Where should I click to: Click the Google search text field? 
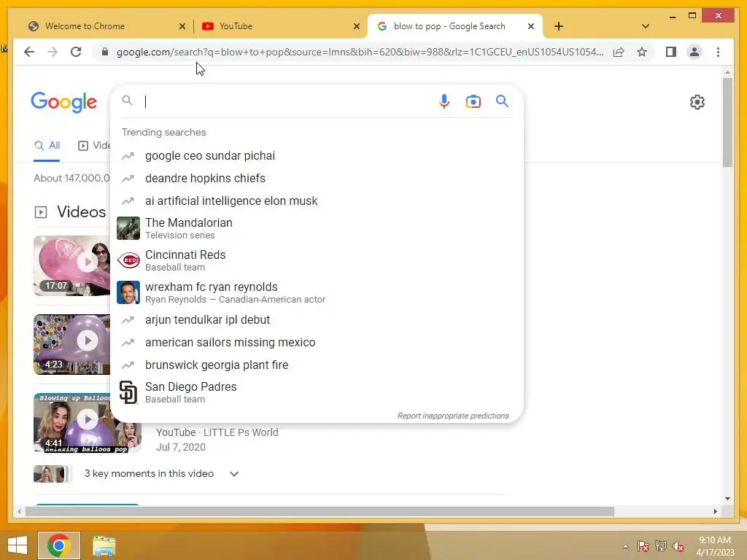(286, 101)
